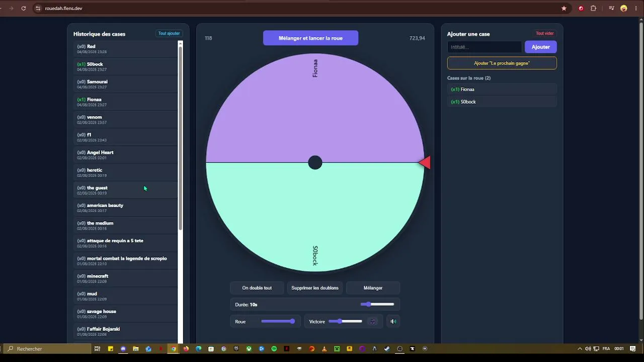Click Mélanger et lancer la roue button
This screenshot has width=644, height=362.
click(x=310, y=38)
